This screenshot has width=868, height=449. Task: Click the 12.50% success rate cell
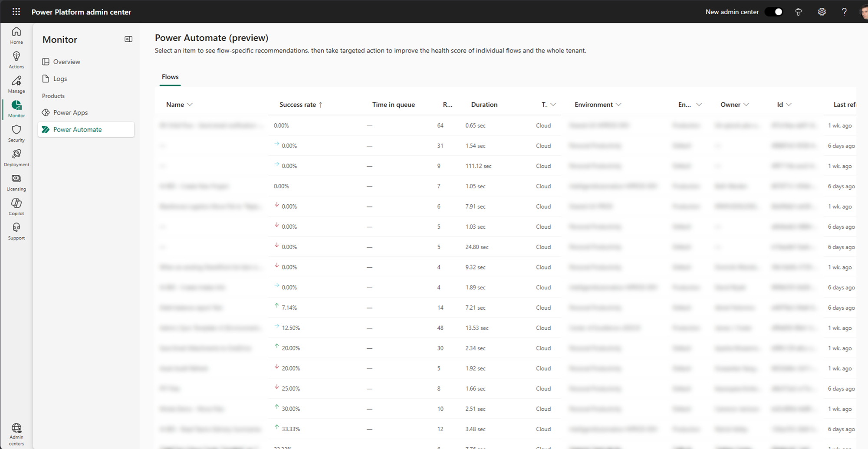click(x=291, y=328)
